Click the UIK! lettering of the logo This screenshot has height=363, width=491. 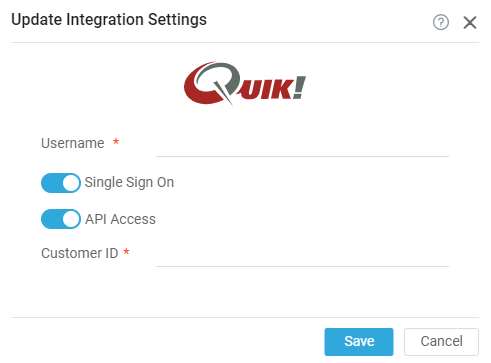pos(272,88)
